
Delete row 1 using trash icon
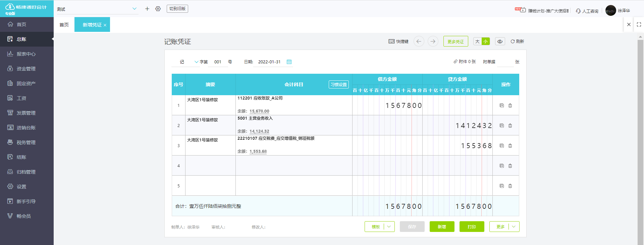click(x=510, y=106)
